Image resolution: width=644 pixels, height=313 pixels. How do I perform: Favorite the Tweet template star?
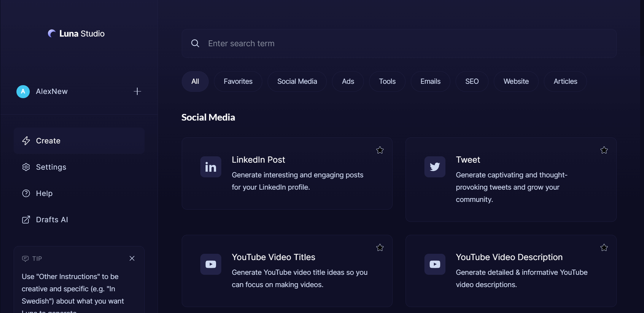click(x=604, y=150)
